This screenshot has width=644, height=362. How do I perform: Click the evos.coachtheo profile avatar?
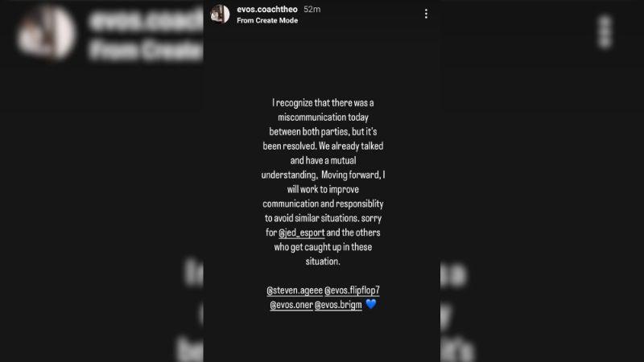pos(220,14)
